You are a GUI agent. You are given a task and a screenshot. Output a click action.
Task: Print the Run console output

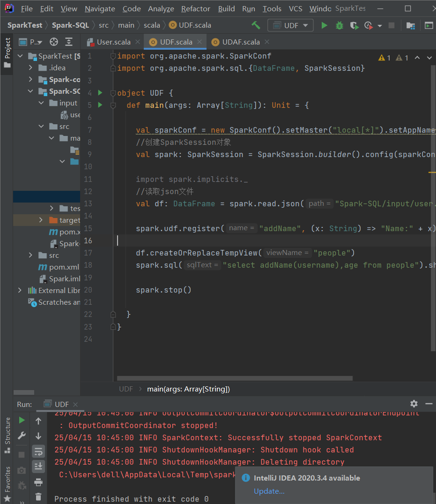click(x=38, y=482)
